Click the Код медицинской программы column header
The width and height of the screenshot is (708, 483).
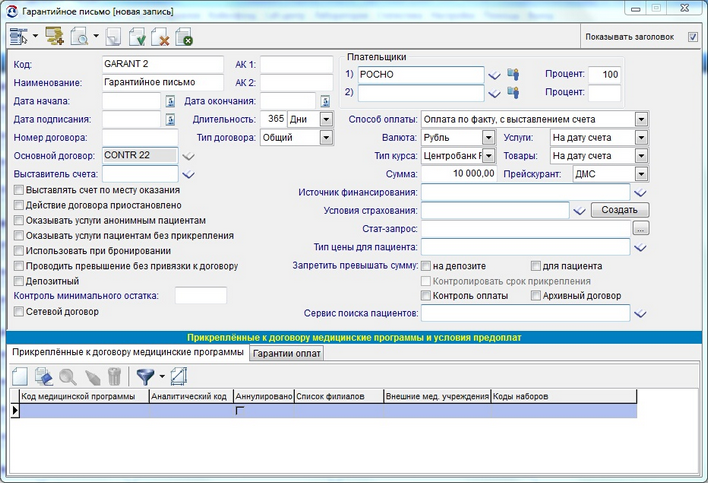pos(84,396)
